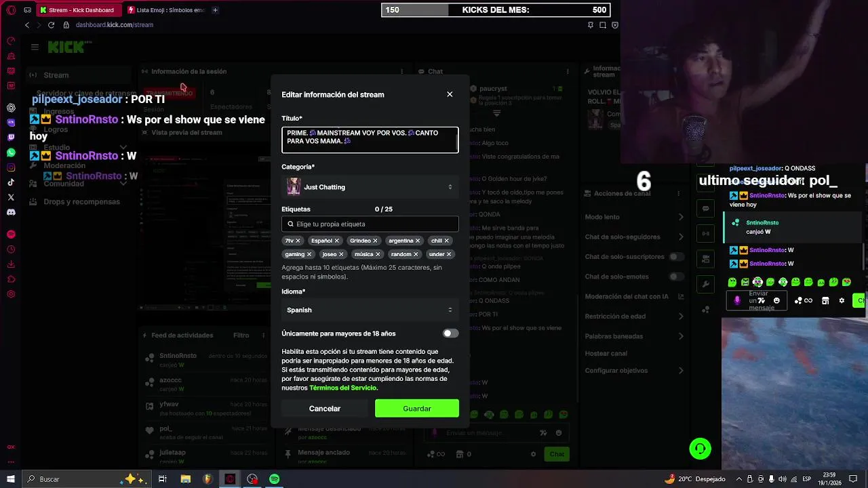Open Opera sidebar settings gear

point(11,294)
